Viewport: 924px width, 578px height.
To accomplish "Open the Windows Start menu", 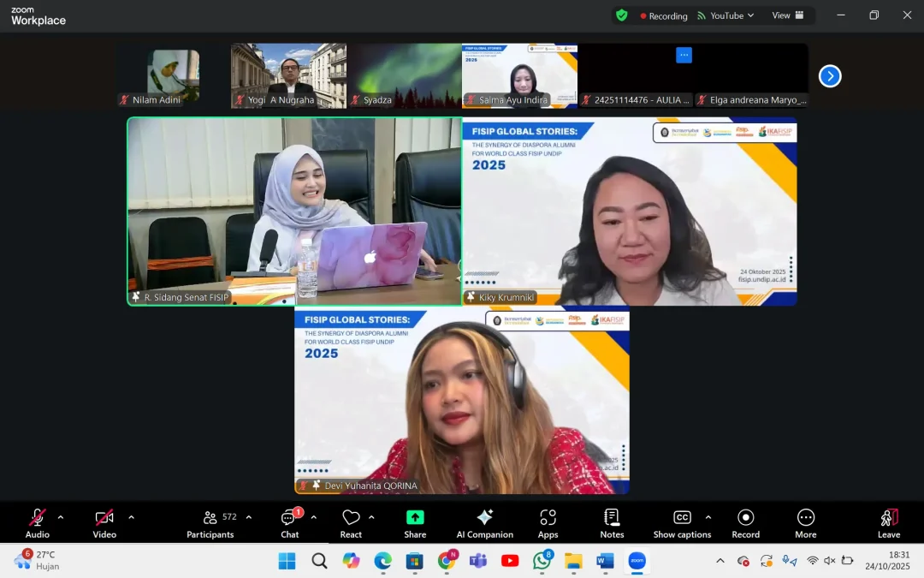I will click(x=287, y=561).
